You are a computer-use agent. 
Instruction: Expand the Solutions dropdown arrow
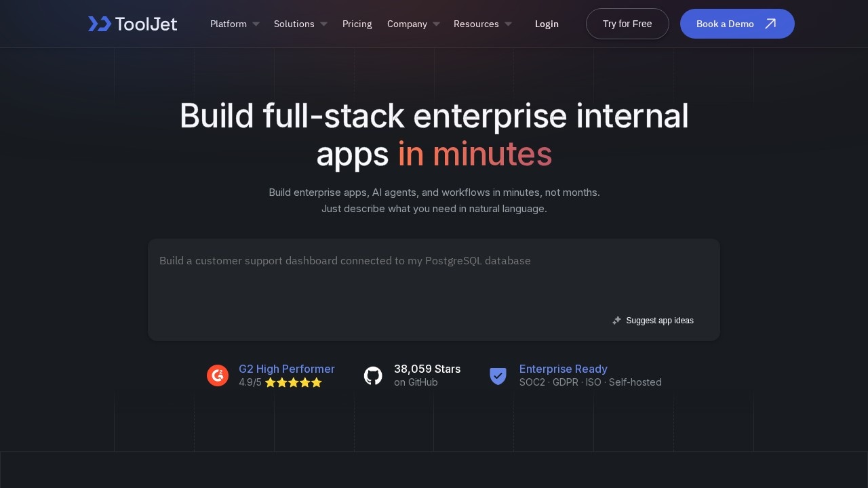click(x=323, y=24)
